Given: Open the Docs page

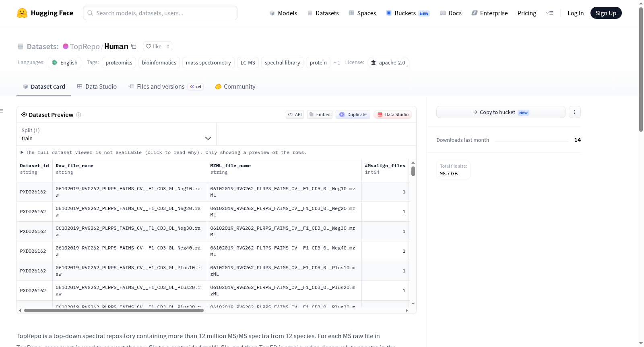Looking at the screenshot, I should [x=451, y=13].
